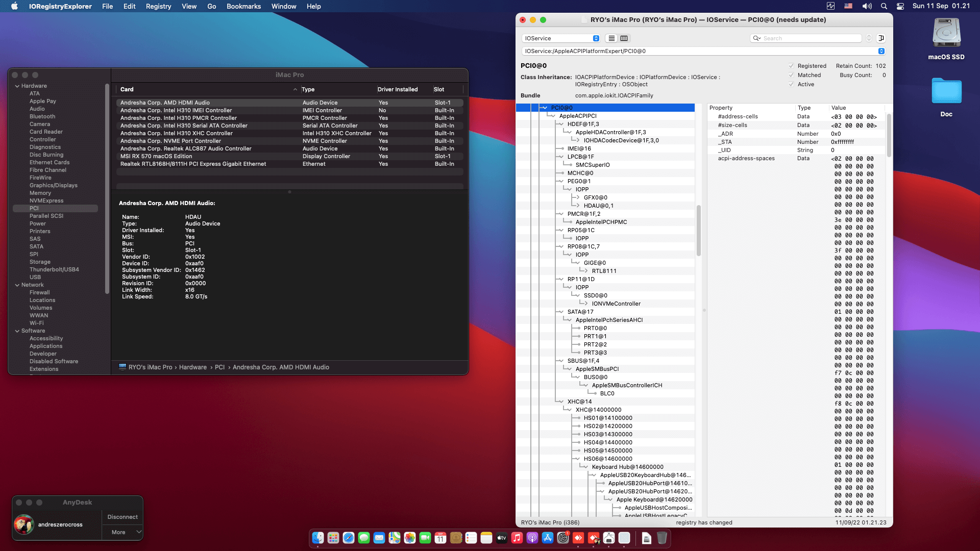980x551 pixels.
Task: Toggle the Matched checkbox
Action: (x=791, y=75)
